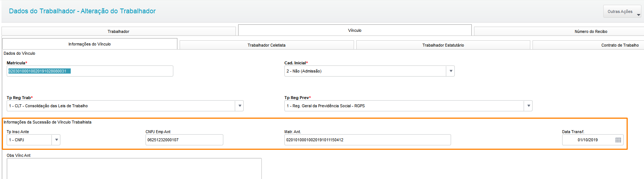Open the Cad. Inicial dropdown arrow
Image resolution: width=644 pixels, height=179 pixels.
tap(451, 71)
